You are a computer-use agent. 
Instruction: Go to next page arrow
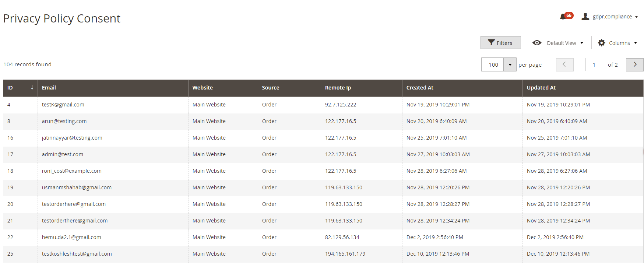634,64
